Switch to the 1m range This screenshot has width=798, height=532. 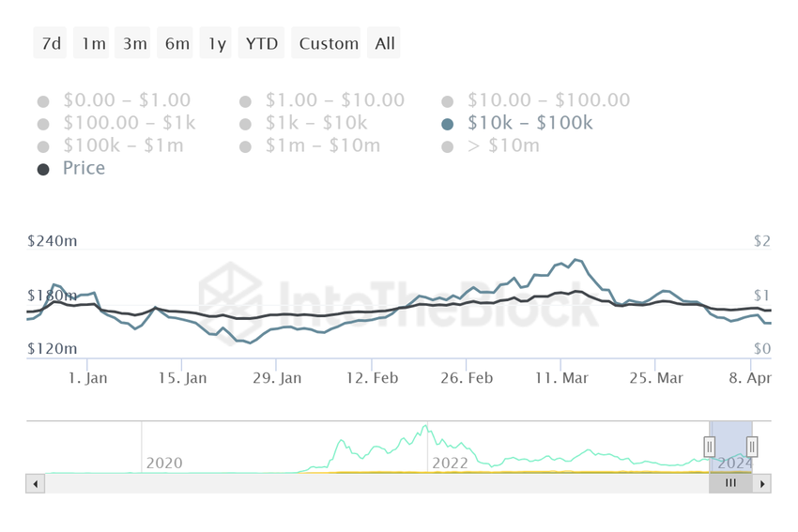click(x=93, y=43)
